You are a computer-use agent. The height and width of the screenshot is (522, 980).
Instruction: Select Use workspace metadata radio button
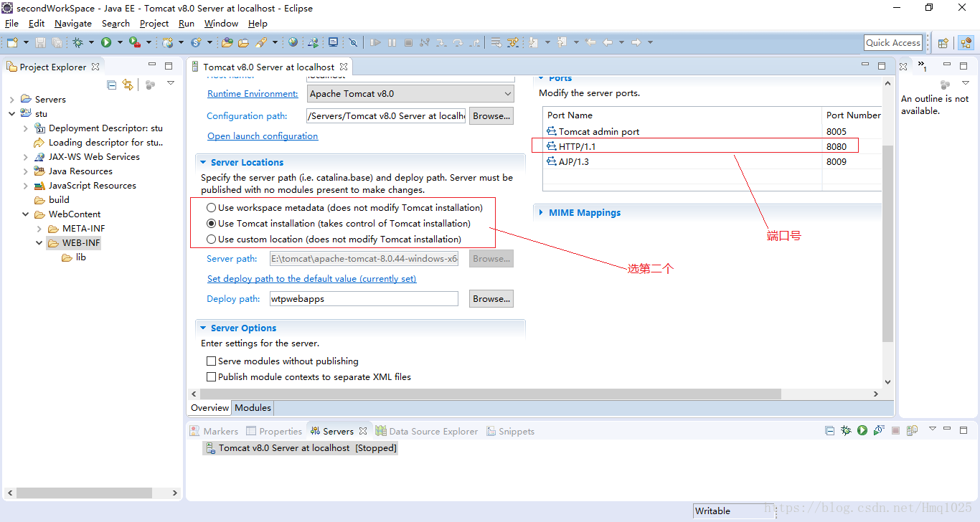(x=211, y=208)
